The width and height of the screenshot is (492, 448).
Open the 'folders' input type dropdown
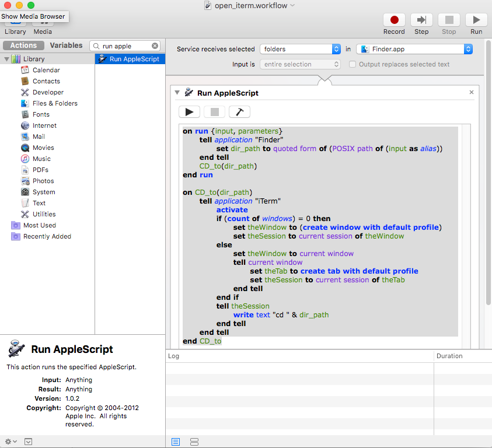[x=301, y=49]
